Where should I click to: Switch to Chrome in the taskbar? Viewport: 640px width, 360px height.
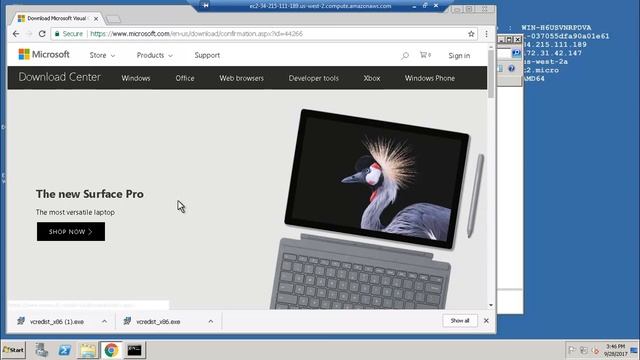coord(111,350)
